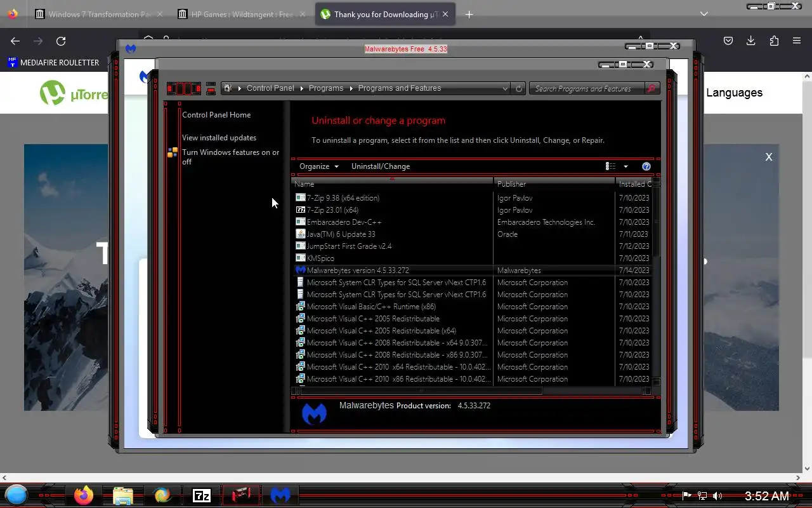
Task: Open Firefox list all tabs dropdown
Action: point(704,14)
